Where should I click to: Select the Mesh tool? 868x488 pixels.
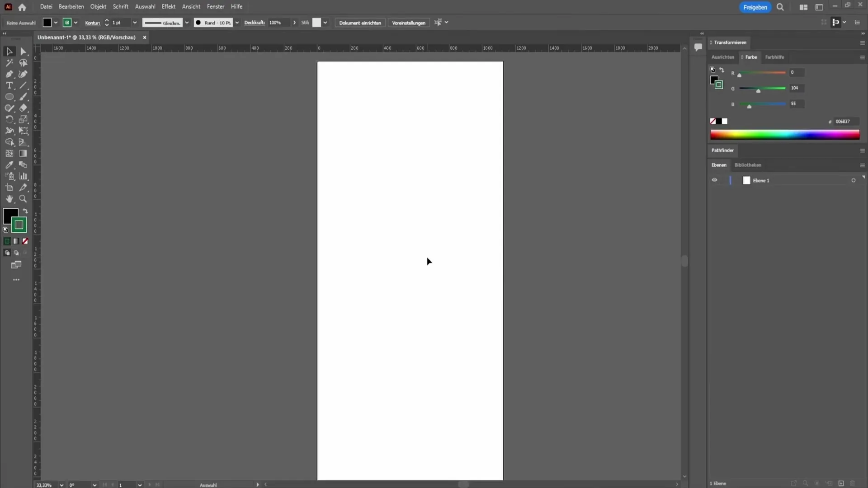[x=9, y=153]
